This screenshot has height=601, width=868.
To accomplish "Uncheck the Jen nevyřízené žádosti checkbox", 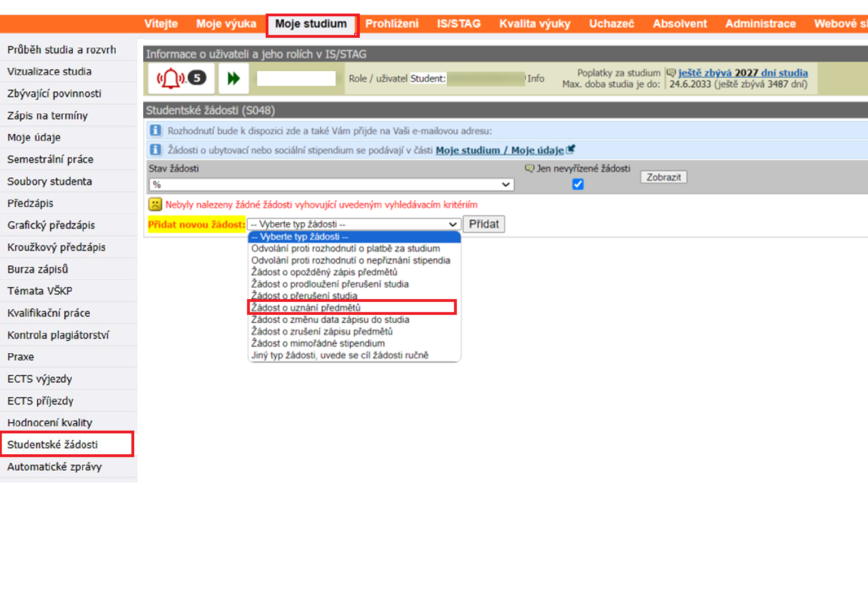I will (578, 184).
